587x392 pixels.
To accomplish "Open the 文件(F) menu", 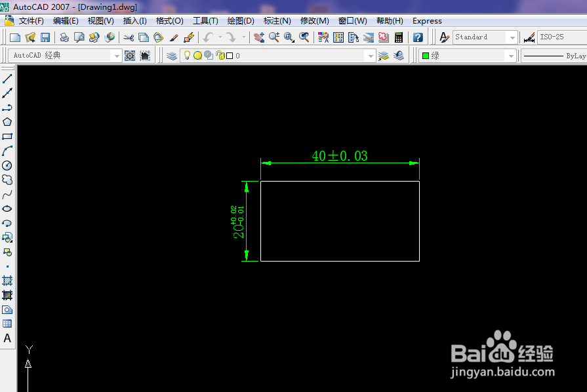I will [31, 21].
